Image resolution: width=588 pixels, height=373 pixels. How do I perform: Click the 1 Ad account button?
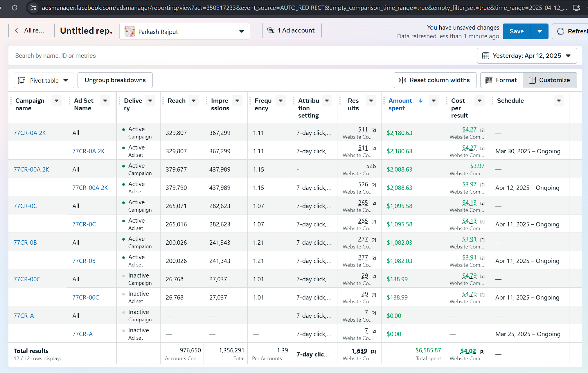tap(292, 30)
